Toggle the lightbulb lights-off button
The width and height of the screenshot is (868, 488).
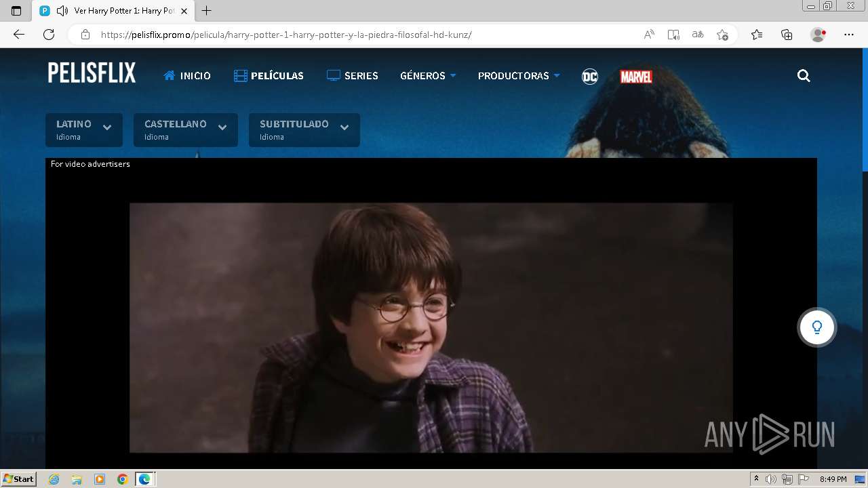(x=817, y=327)
